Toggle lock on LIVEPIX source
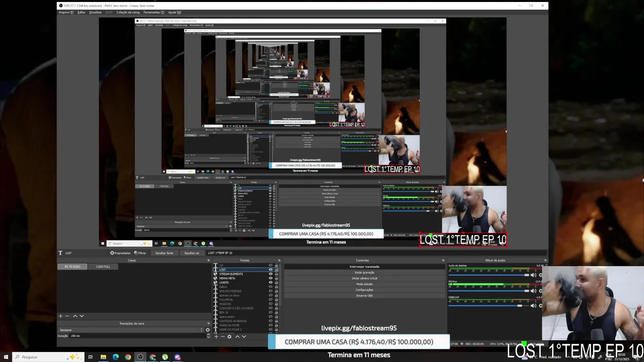 [x=276, y=283]
